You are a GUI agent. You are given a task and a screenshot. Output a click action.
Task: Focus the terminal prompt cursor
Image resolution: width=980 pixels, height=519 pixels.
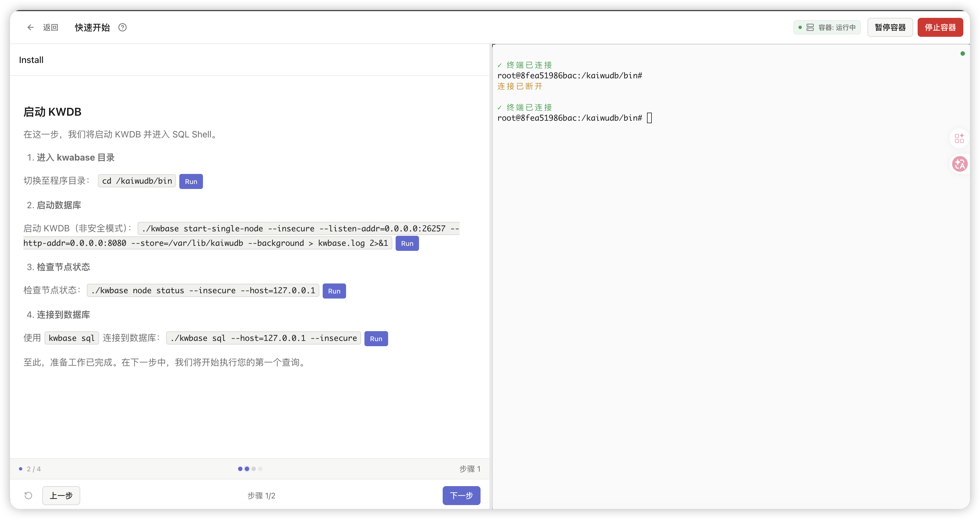tap(650, 118)
